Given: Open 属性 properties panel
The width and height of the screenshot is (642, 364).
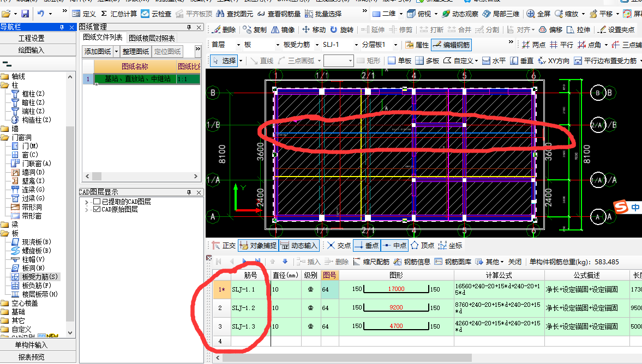Looking at the screenshot, I should coord(417,45).
